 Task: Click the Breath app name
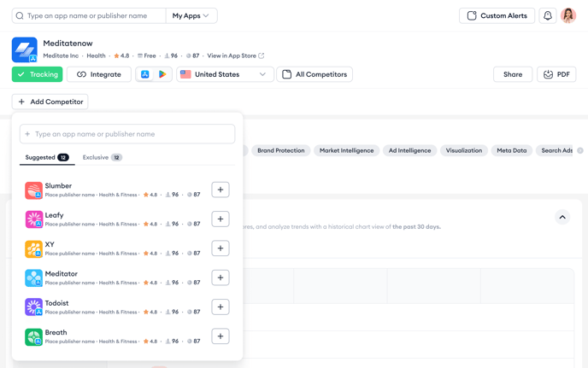coord(56,332)
